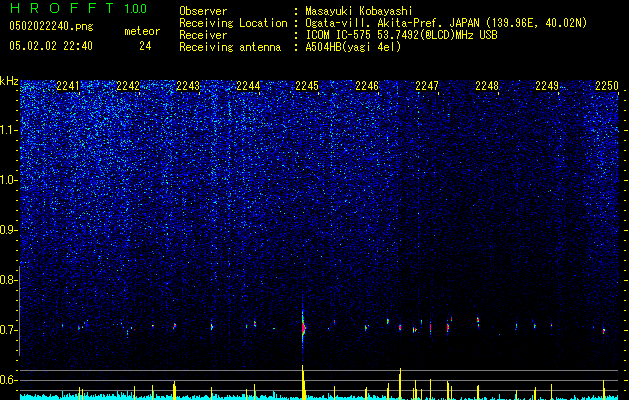The width and height of the screenshot is (629, 400).
Task: Click the 2247 time marker
Action: pos(427,85)
